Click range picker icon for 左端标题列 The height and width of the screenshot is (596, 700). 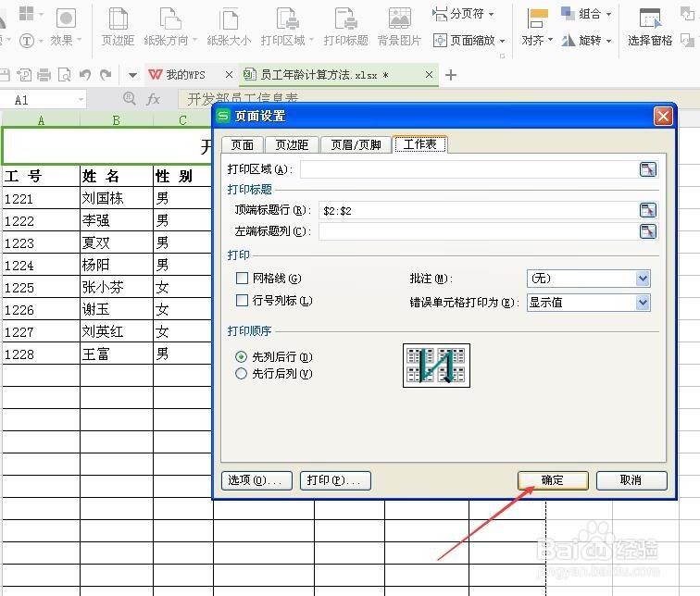[x=648, y=231]
